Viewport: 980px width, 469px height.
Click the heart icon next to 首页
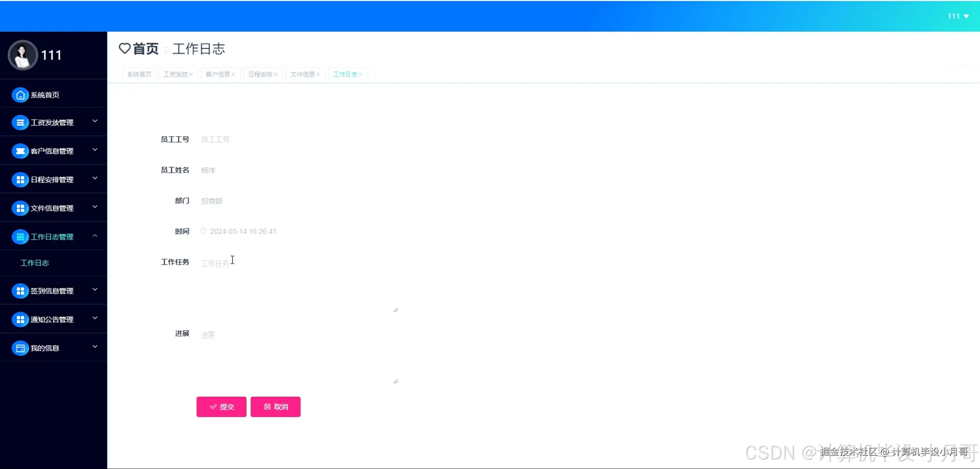click(125, 49)
